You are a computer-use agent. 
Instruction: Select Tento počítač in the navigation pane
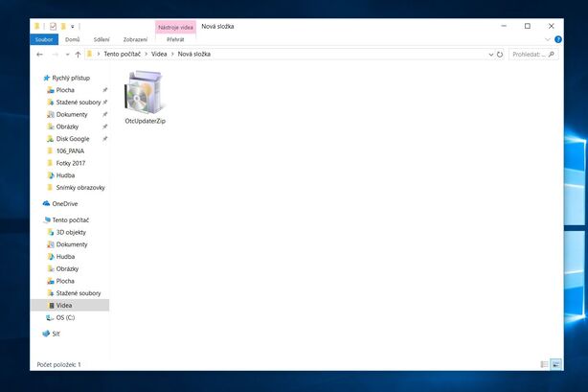pyautogui.click(x=71, y=220)
